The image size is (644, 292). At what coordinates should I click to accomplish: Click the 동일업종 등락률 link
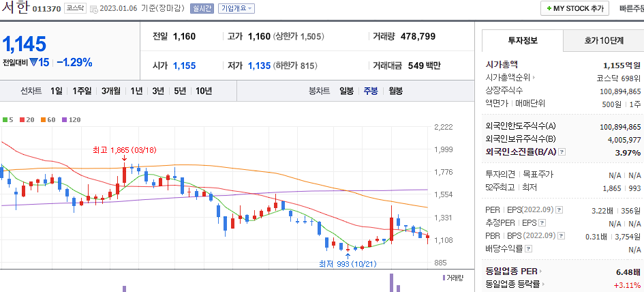point(512,284)
